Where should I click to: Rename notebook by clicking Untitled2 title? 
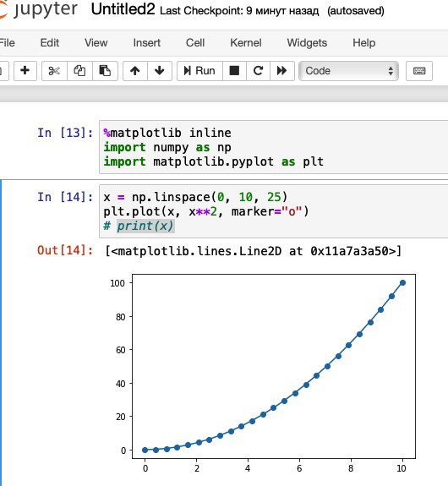click(x=123, y=9)
